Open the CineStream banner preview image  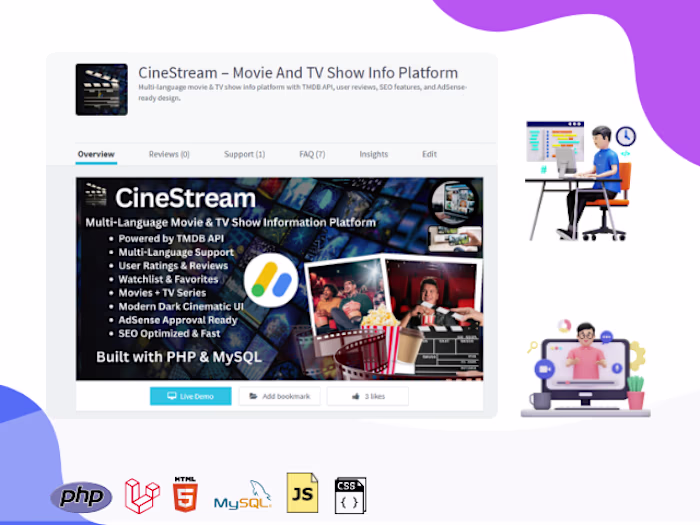pyautogui.click(x=279, y=279)
